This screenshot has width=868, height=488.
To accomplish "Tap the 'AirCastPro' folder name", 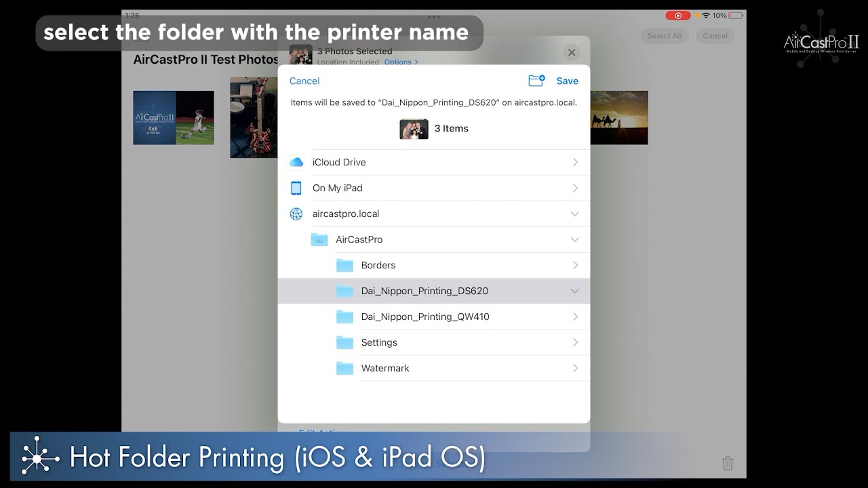I will [x=359, y=239].
